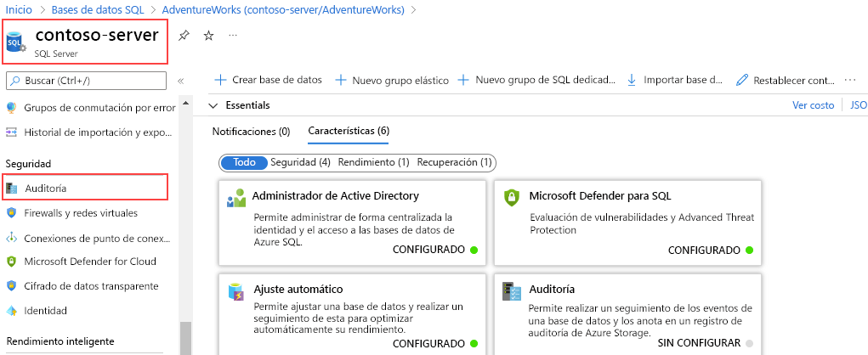868x355 pixels.
Task: Collapse the Essentials section
Action: [213, 105]
